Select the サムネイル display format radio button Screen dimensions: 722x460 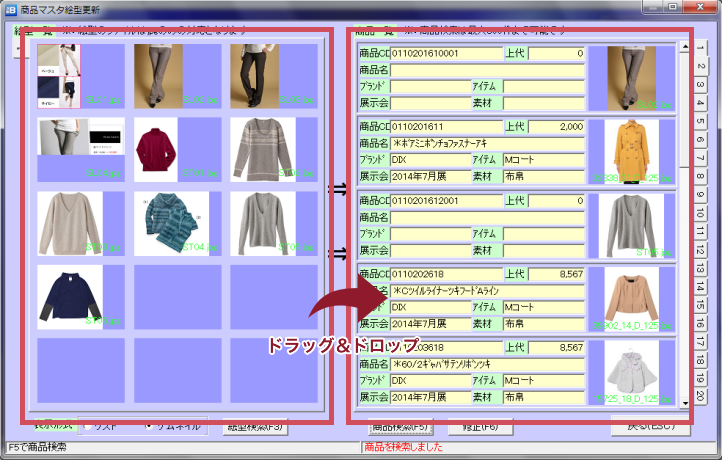coord(147,425)
